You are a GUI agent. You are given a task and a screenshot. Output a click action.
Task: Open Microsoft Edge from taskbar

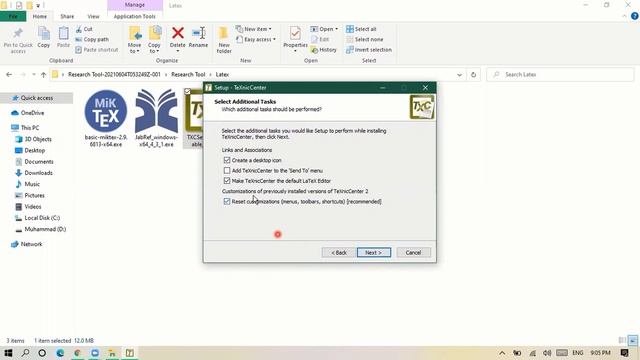click(60, 353)
